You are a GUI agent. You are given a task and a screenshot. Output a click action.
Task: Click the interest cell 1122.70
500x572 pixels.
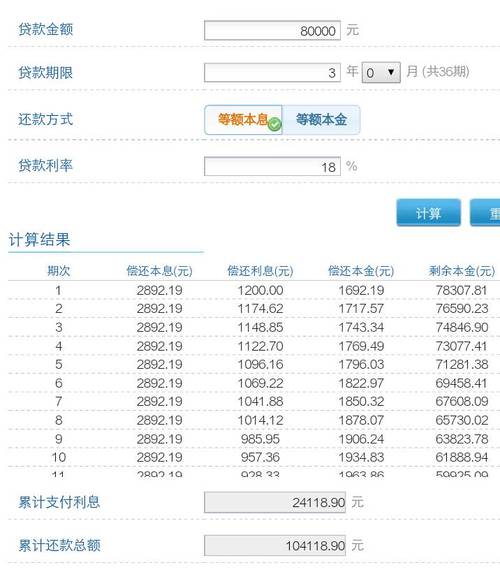[260, 346]
